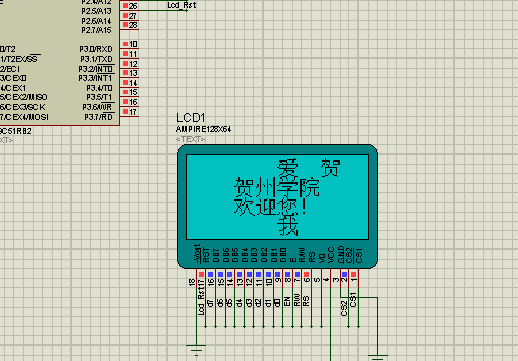Click the DB4 pin name on the LCD
The width and height of the screenshot is (518, 361).
[x=245, y=255]
